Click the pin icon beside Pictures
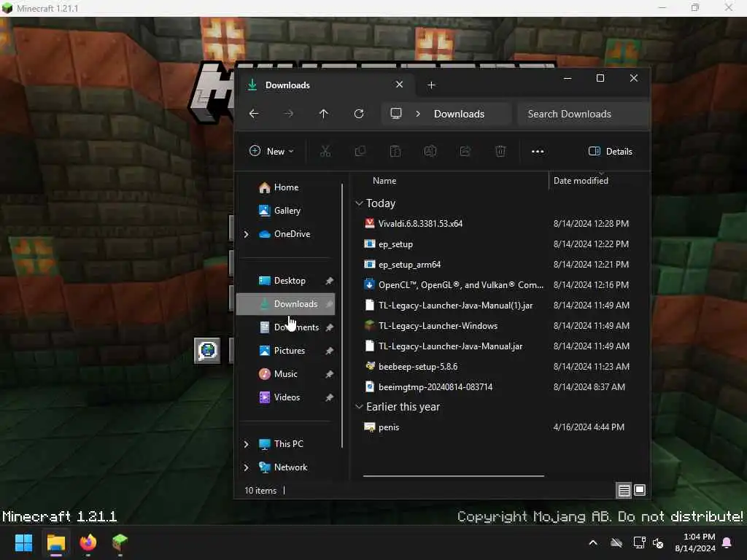This screenshot has height=560, width=747. click(x=329, y=351)
